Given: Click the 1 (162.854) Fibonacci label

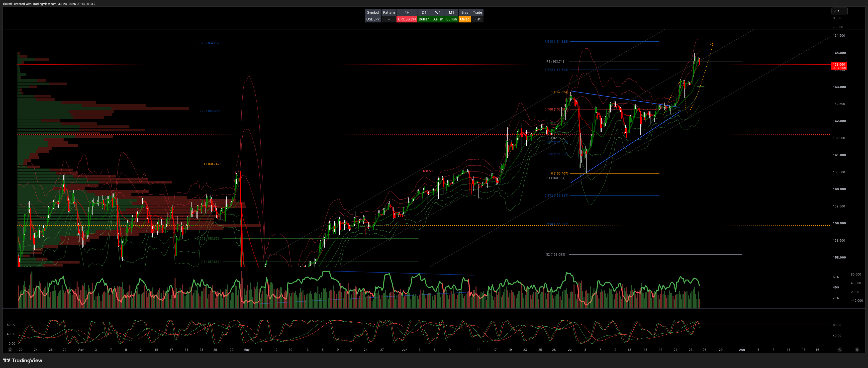Looking at the screenshot, I should click(x=559, y=92).
